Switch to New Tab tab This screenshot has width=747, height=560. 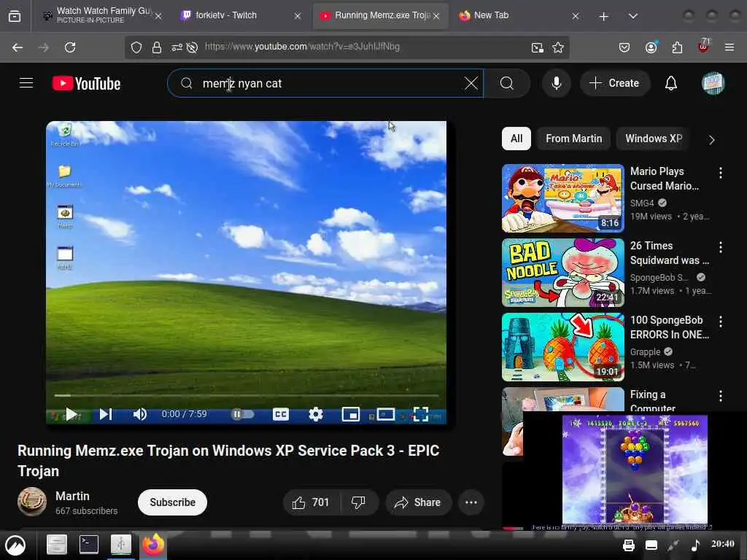pyautogui.click(x=519, y=16)
